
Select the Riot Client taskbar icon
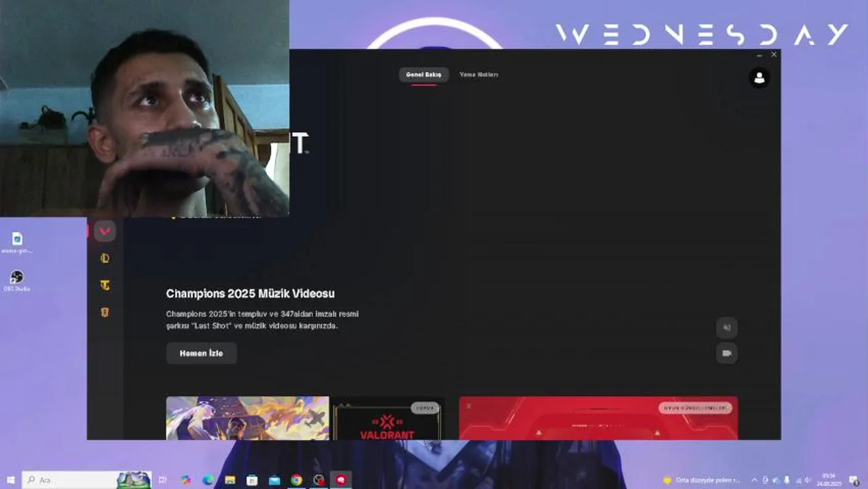341,480
